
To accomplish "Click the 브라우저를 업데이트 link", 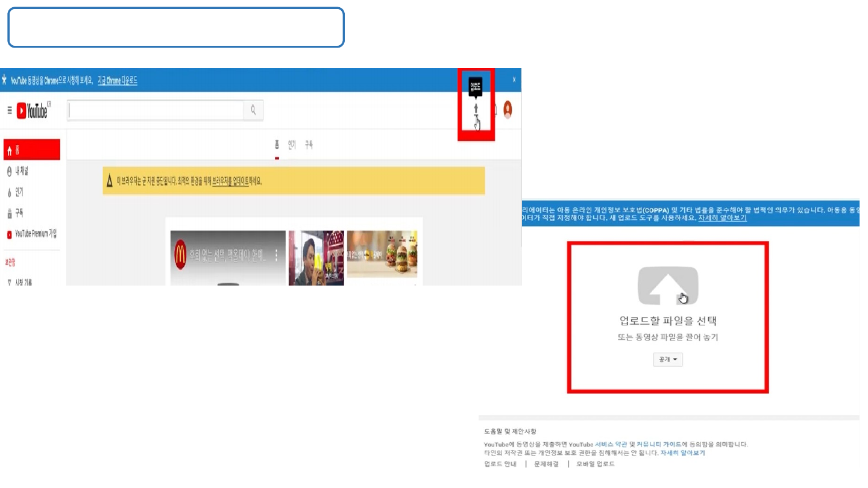I will coord(230,181).
